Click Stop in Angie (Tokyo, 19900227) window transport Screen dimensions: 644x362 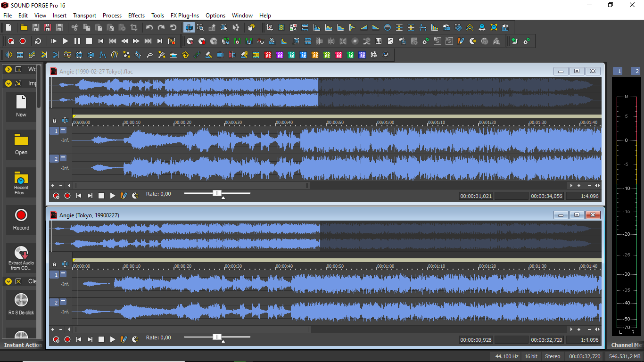pyautogui.click(x=101, y=339)
